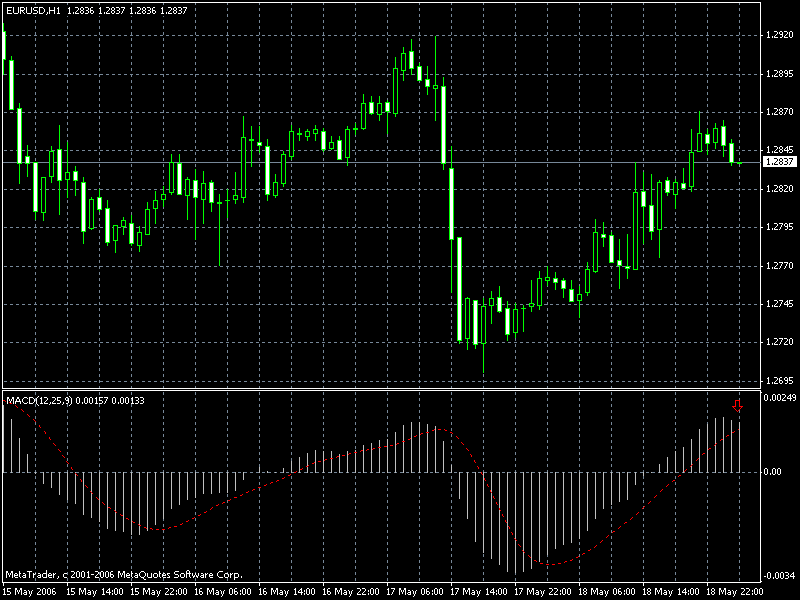
Task: Click the EURUSD,H1 chart title text
Action: click(x=33, y=11)
